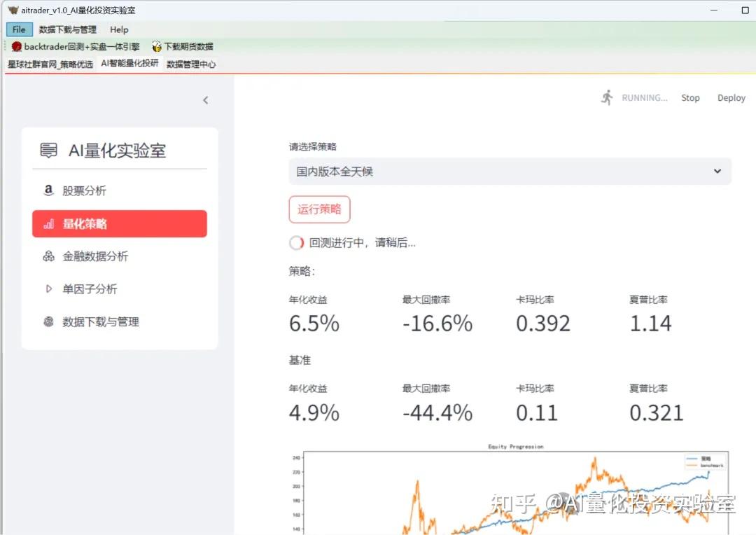Expand the 国内版本全天候 selection list
This screenshot has height=535, width=756.
tap(716, 171)
